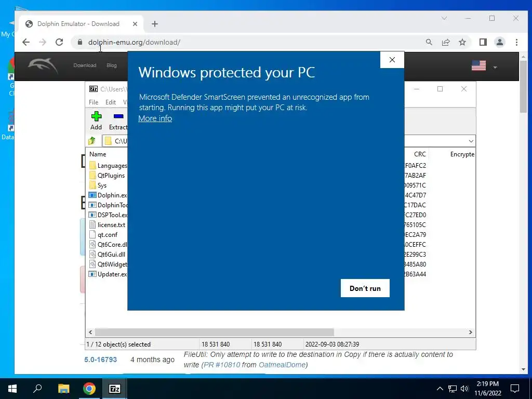Close the Dolphin Emulator tab
This screenshot has width=532, height=399.
click(x=135, y=24)
